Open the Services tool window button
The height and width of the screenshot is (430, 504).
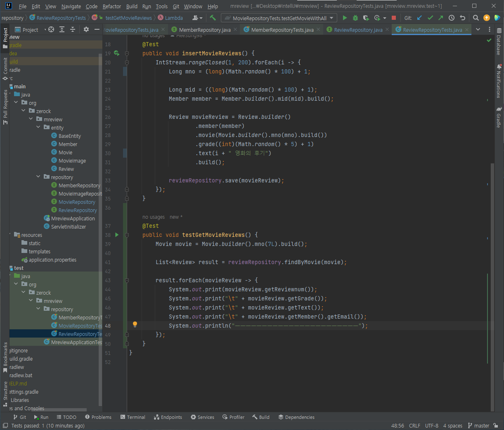coord(202,417)
